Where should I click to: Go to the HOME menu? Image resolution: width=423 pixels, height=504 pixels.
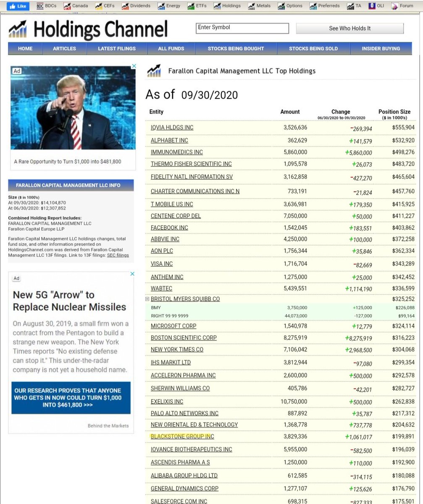pyautogui.click(x=25, y=49)
